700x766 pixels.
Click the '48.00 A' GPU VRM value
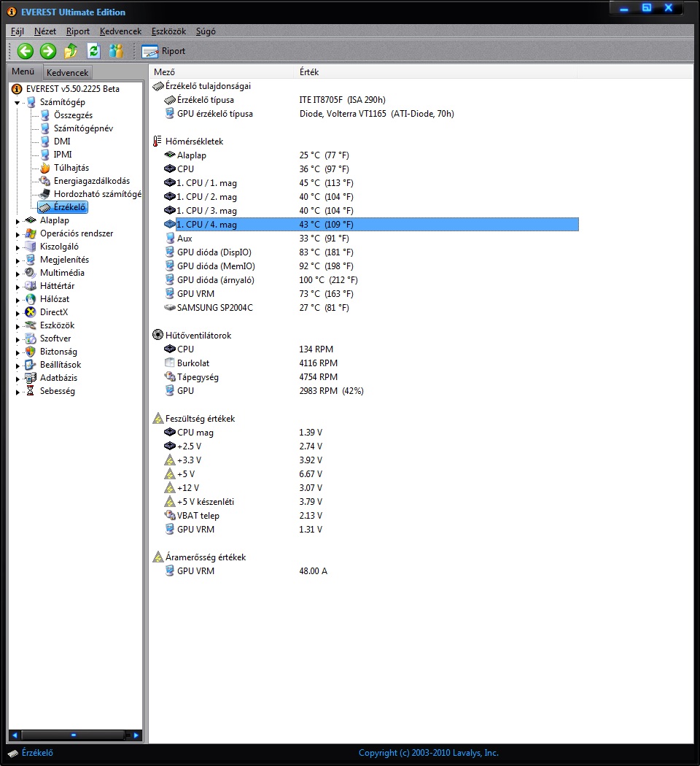[x=313, y=570]
